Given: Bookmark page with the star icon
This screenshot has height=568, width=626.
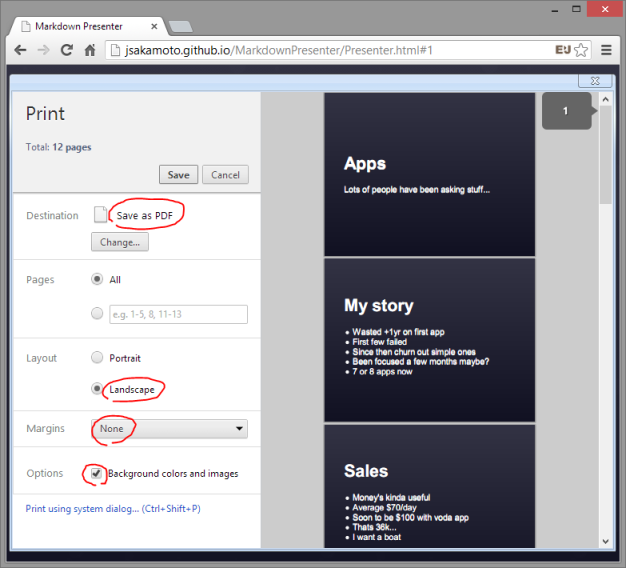Looking at the screenshot, I should (x=582, y=49).
